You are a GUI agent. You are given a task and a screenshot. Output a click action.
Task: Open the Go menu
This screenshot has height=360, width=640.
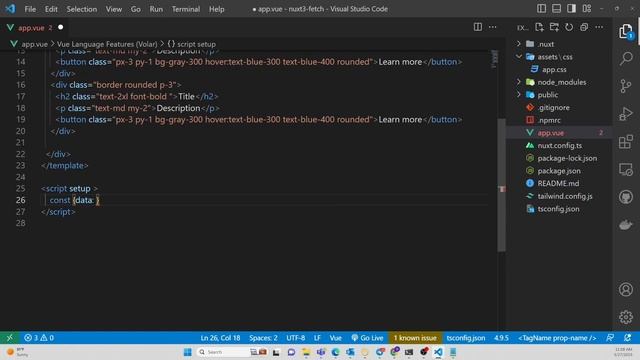point(136,9)
